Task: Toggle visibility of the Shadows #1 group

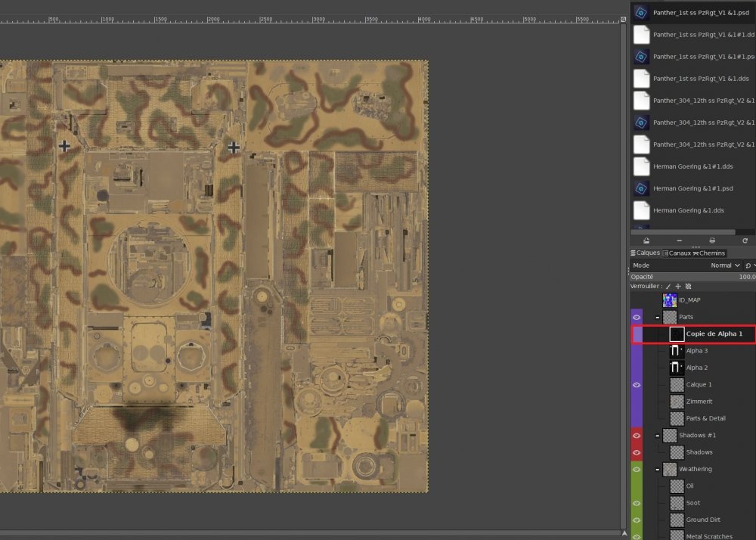Action: [x=637, y=436]
